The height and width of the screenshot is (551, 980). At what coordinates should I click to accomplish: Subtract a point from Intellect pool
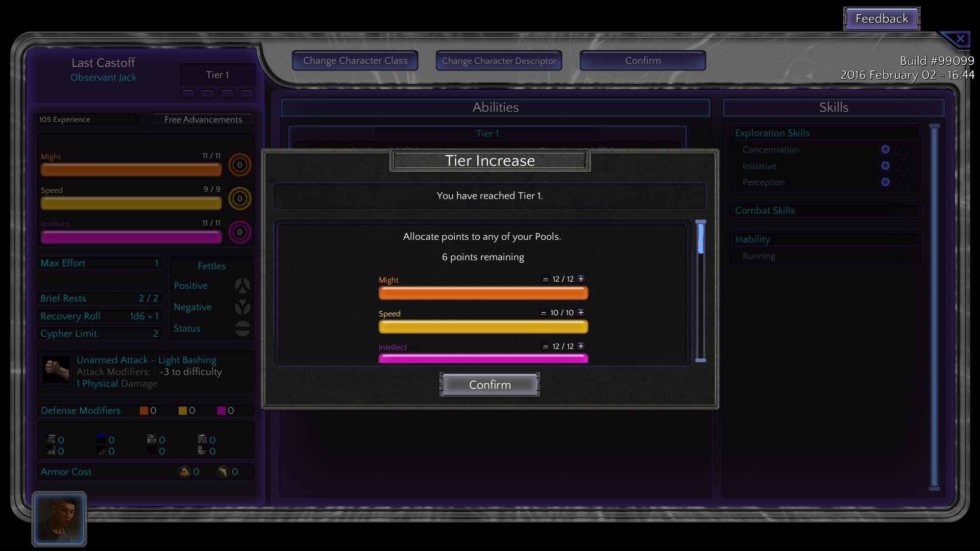coord(545,346)
